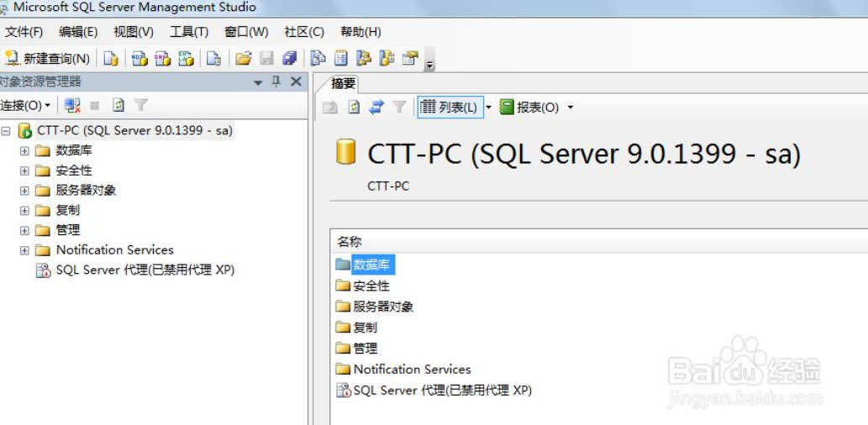Select the 摘要 tab
The height and width of the screenshot is (425, 868).
click(x=343, y=84)
